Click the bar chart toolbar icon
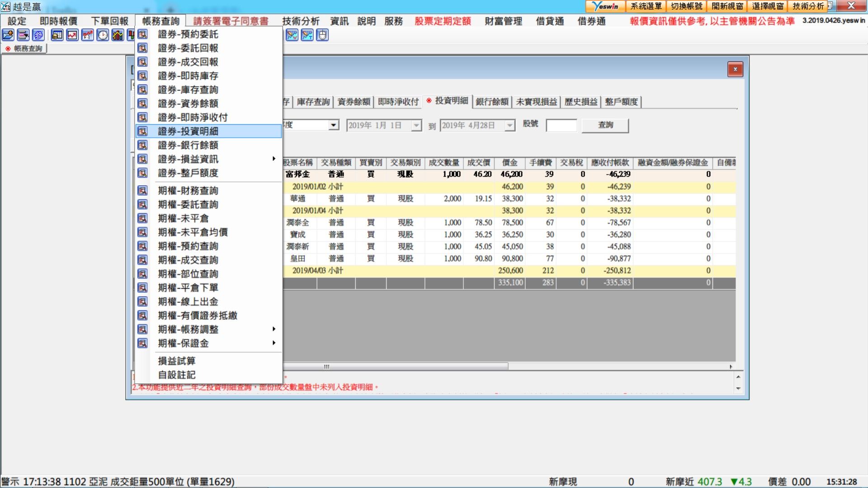 118,35
